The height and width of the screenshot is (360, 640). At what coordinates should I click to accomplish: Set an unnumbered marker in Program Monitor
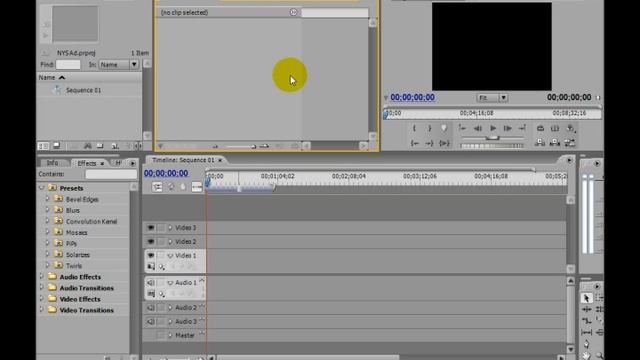444,129
